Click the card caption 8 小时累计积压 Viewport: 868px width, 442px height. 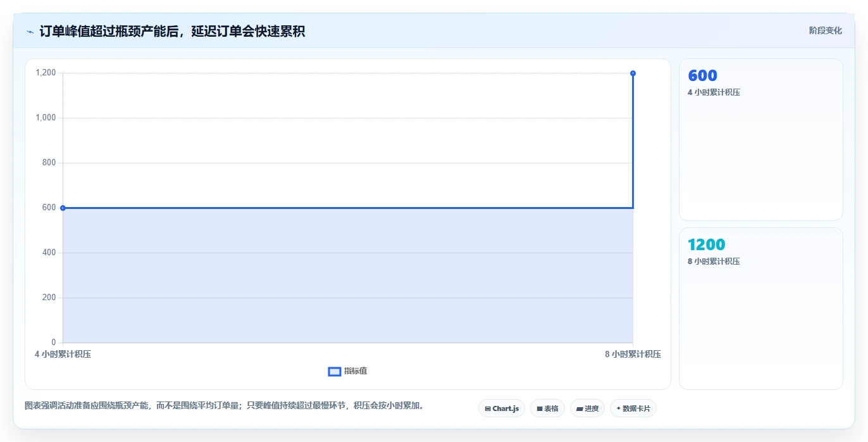714,262
